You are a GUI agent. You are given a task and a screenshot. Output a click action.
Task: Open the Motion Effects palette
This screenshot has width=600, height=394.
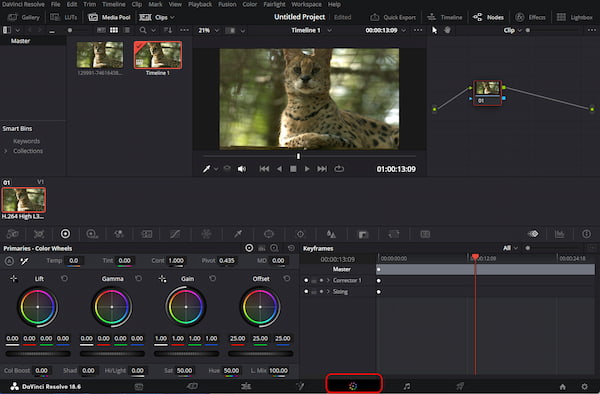[x=147, y=234]
